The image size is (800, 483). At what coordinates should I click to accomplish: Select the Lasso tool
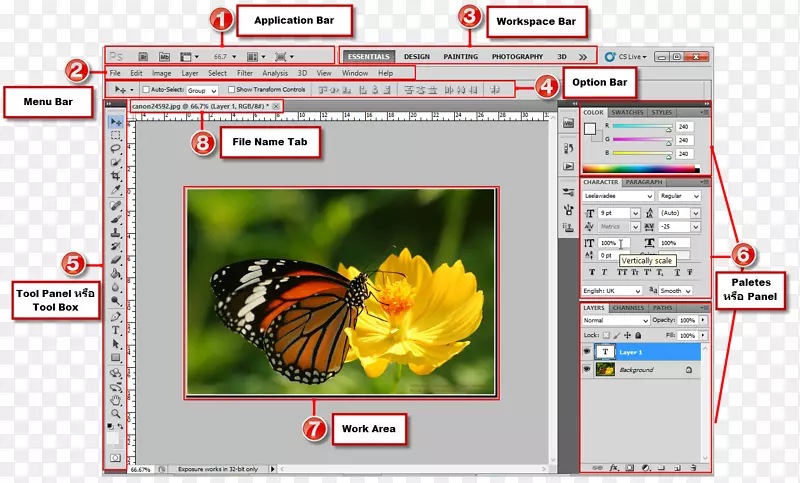click(x=116, y=148)
